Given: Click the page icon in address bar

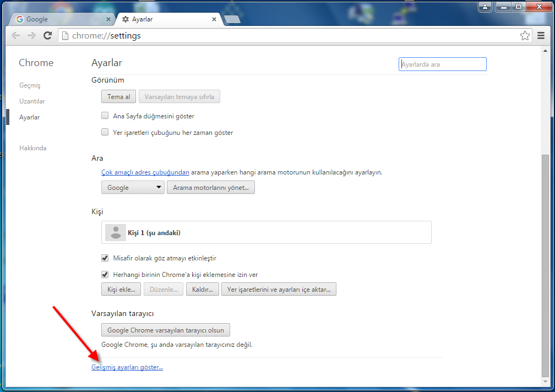Looking at the screenshot, I should (x=65, y=35).
